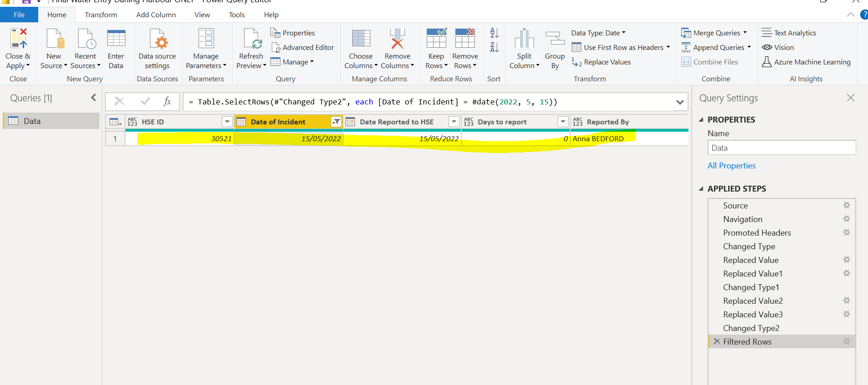The image size is (868, 385).
Task: Open the Text Analytics AI insight
Action: pos(789,33)
